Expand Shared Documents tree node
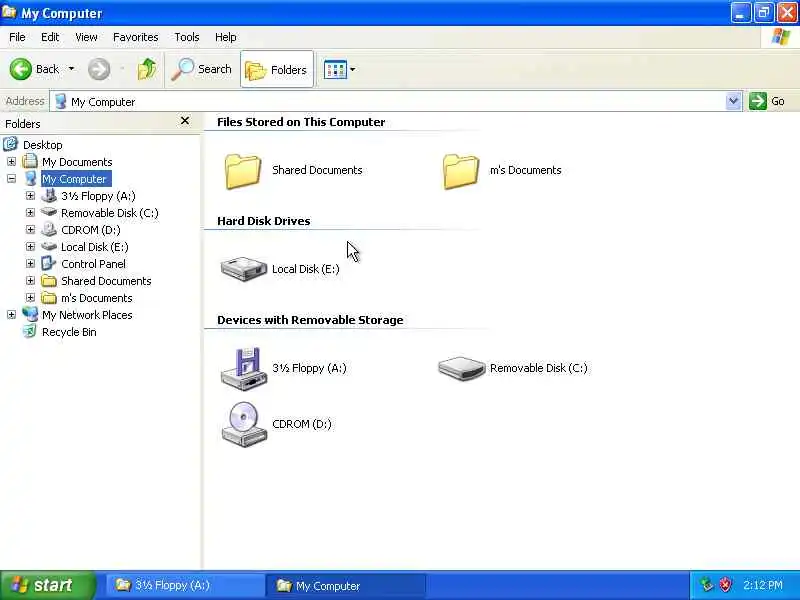The width and height of the screenshot is (800, 600). [30, 281]
